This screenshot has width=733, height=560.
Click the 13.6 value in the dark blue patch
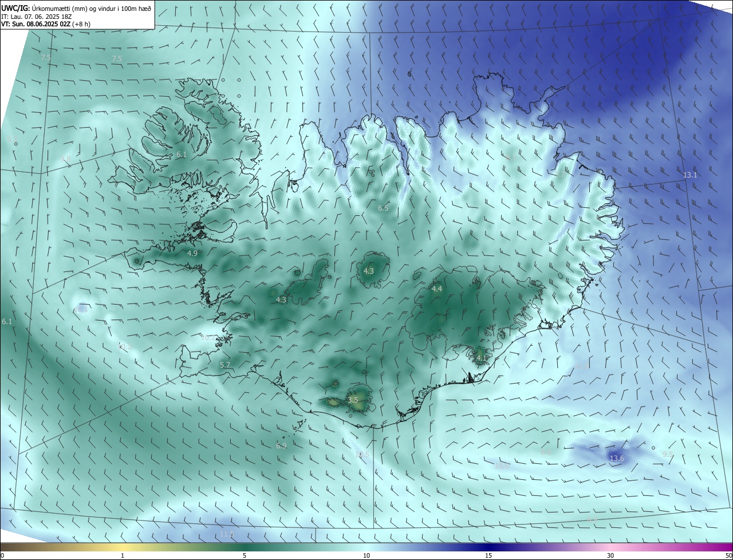617,459
